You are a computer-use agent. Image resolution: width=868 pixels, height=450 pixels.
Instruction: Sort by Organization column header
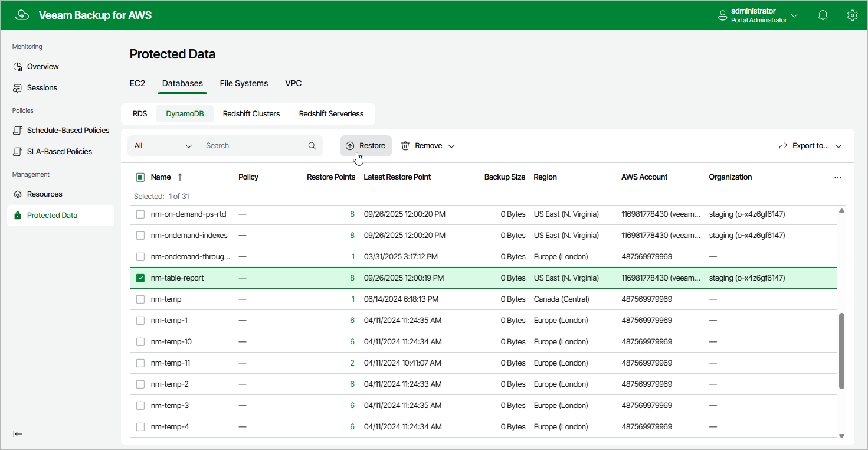[731, 177]
